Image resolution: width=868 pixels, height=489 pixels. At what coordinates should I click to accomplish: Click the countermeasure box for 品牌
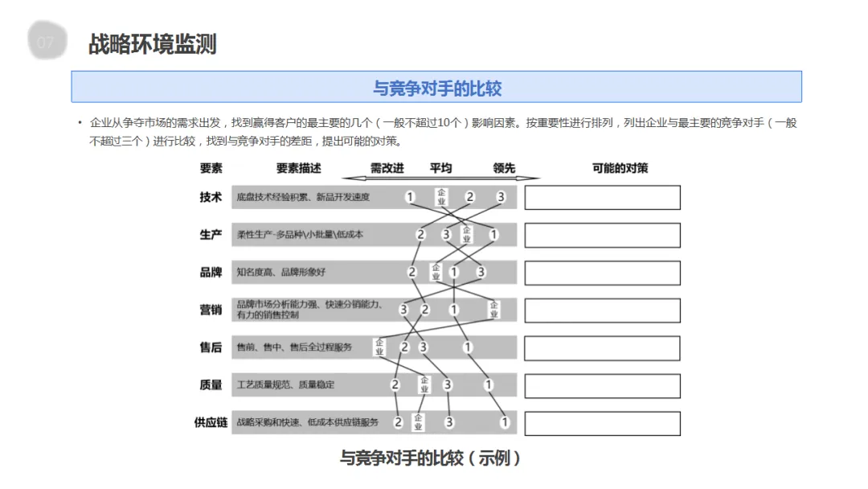pos(602,273)
